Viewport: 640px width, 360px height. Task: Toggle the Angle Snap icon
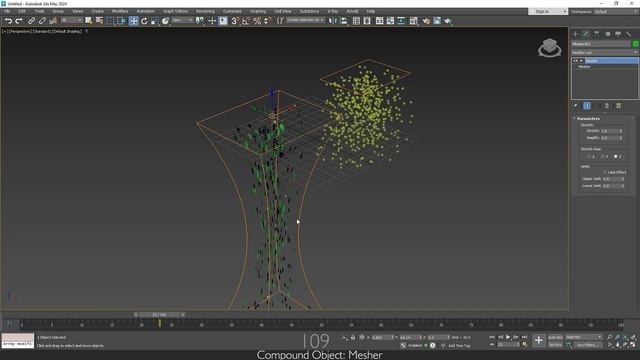[x=246, y=20]
